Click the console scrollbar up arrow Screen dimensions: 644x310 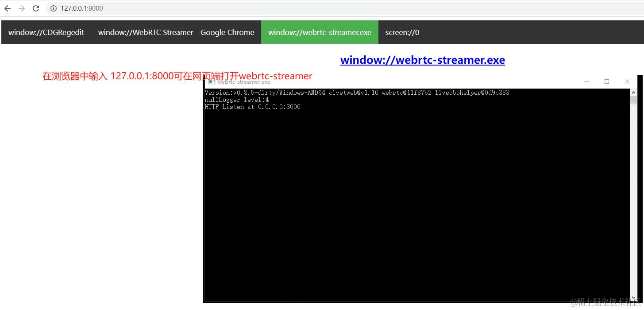point(633,92)
